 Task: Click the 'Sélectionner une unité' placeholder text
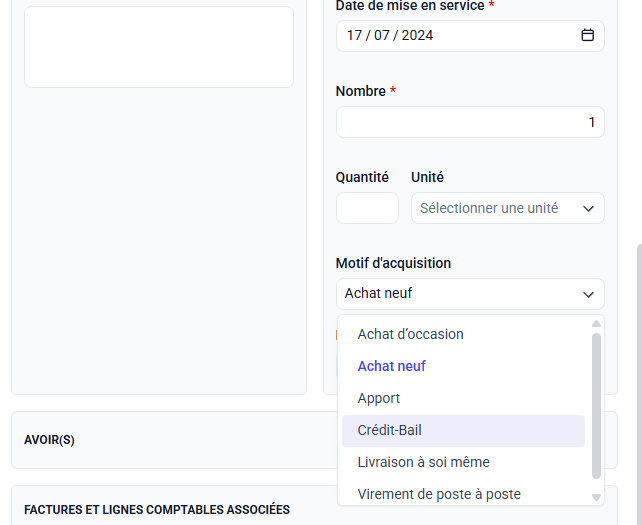tap(488, 208)
